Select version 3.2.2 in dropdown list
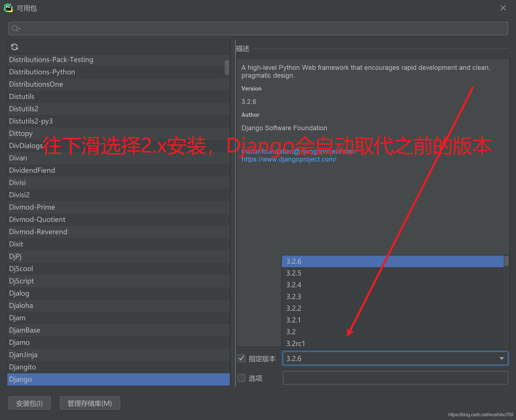Image resolution: width=516 pixels, height=420 pixels. [x=392, y=308]
